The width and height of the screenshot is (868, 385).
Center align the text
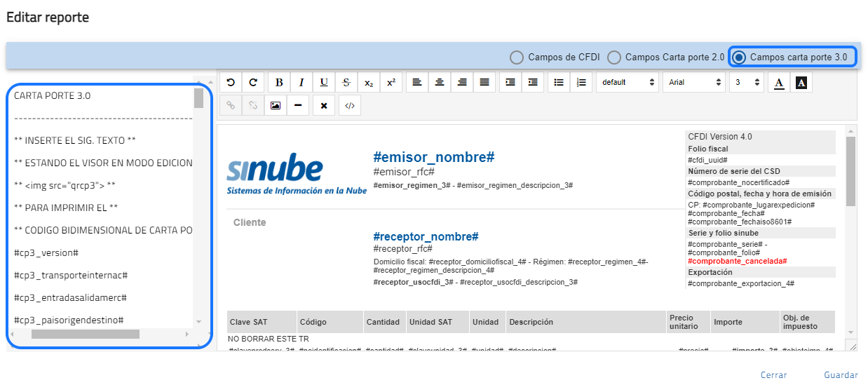[x=440, y=82]
